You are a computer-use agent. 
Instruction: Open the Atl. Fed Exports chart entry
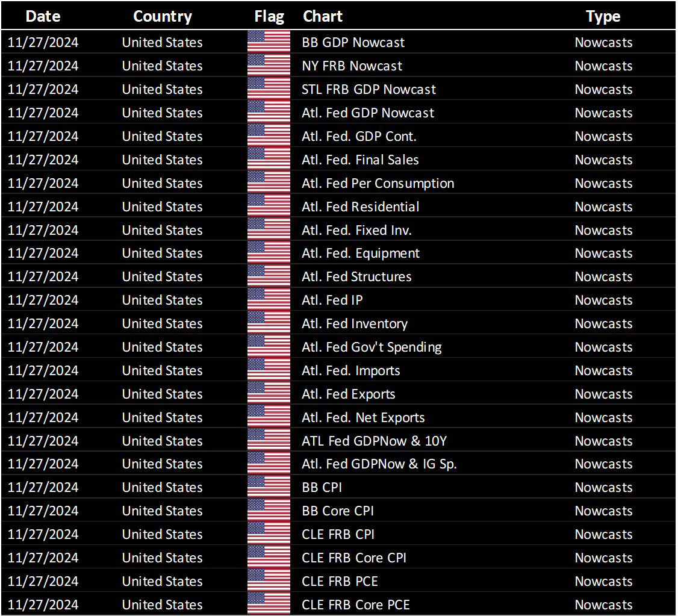[348, 394]
